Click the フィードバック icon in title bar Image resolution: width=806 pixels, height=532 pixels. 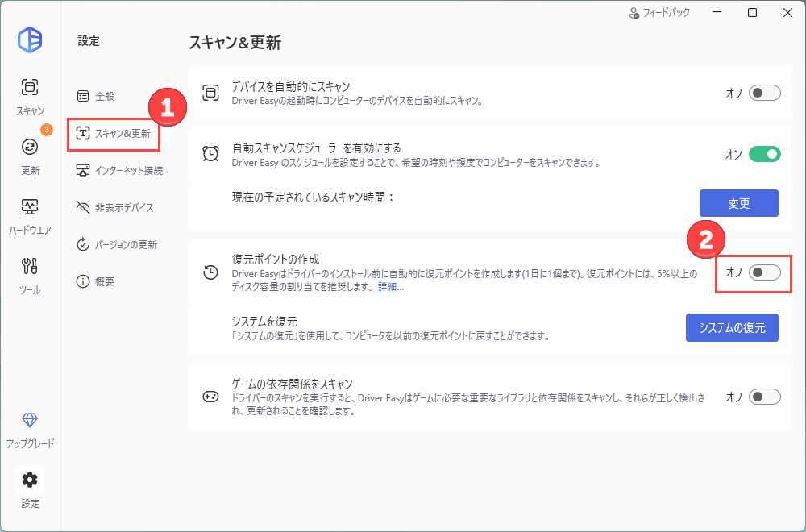[x=634, y=13]
